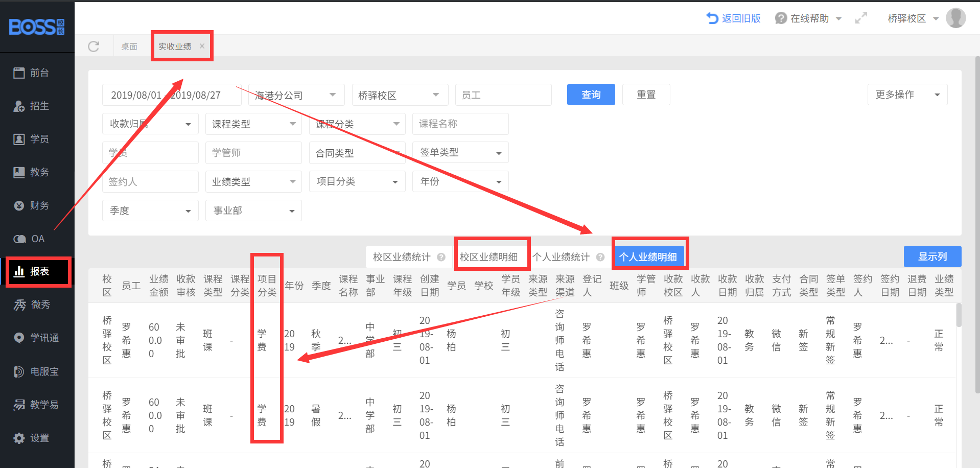
Task: Click the 签约人 input field
Action: (150, 181)
